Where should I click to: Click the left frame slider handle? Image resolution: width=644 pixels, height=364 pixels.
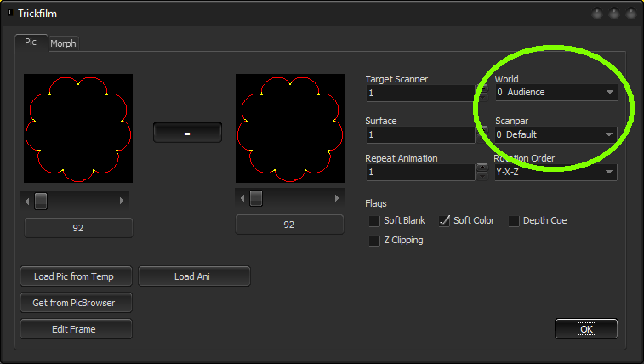click(x=41, y=201)
